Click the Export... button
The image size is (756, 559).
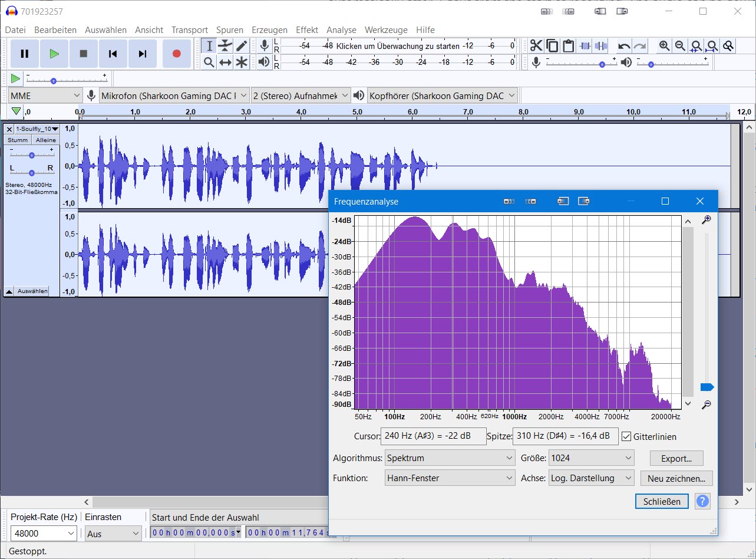[676, 458]
